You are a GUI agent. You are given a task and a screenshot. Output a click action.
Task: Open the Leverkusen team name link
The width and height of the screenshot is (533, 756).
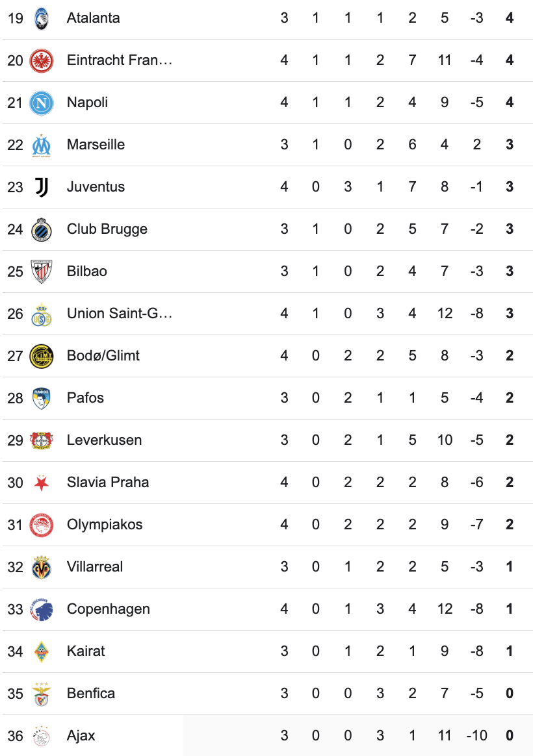click(104, 440)
